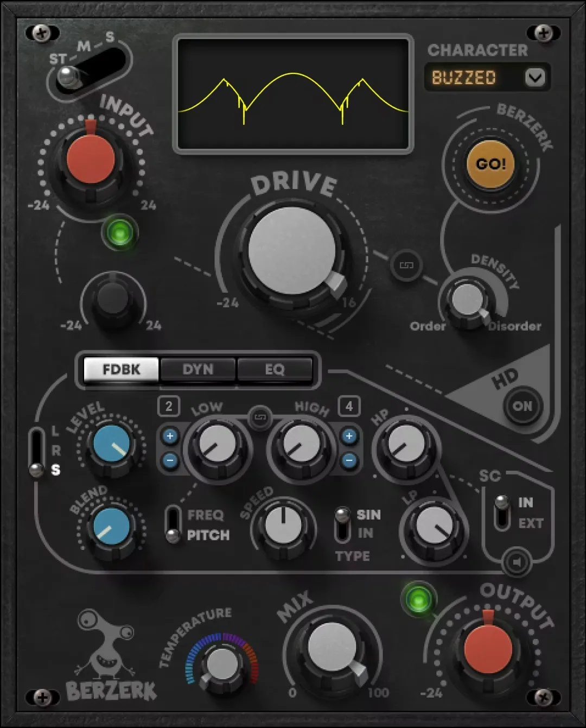The width and height of the screenshot is (586, 728).
Task: Toggle the L R S channel switch
Action: click(x=37, y=453)
